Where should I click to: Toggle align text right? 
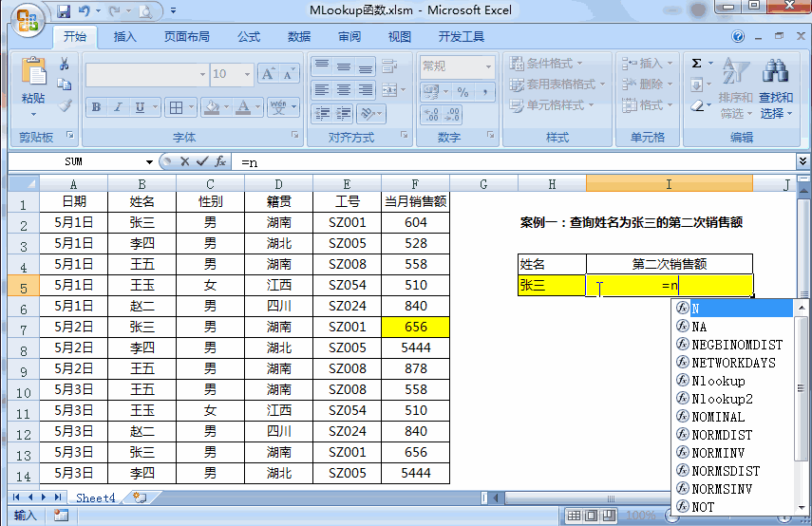[365, 89]
